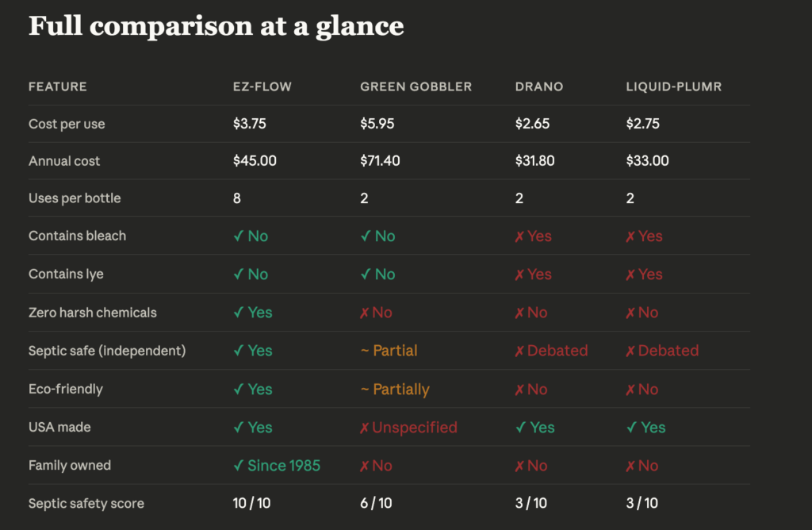Click the checkmark in Liquid-Plumr's USA made cell

click(x=631, y=428)
